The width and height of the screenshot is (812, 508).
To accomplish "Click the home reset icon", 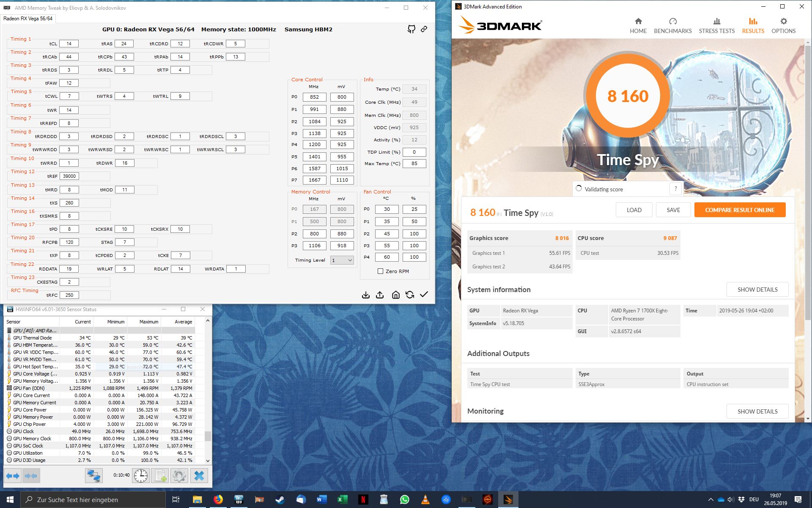I will coord(395,295).
